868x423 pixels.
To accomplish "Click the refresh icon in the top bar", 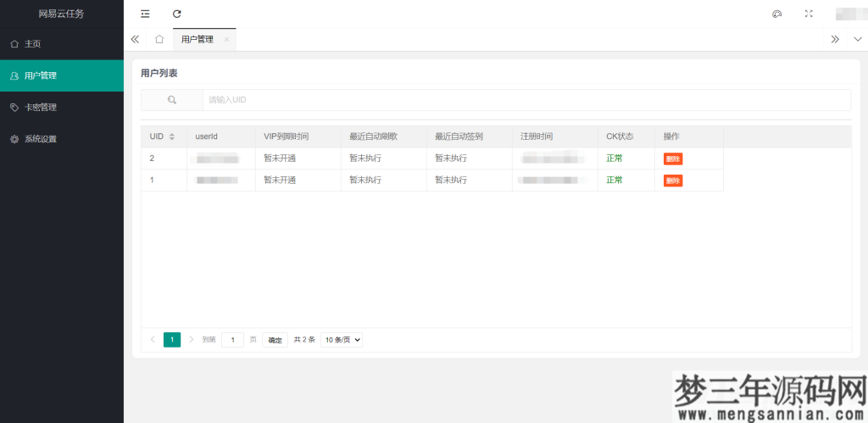I will pos(176,14).
